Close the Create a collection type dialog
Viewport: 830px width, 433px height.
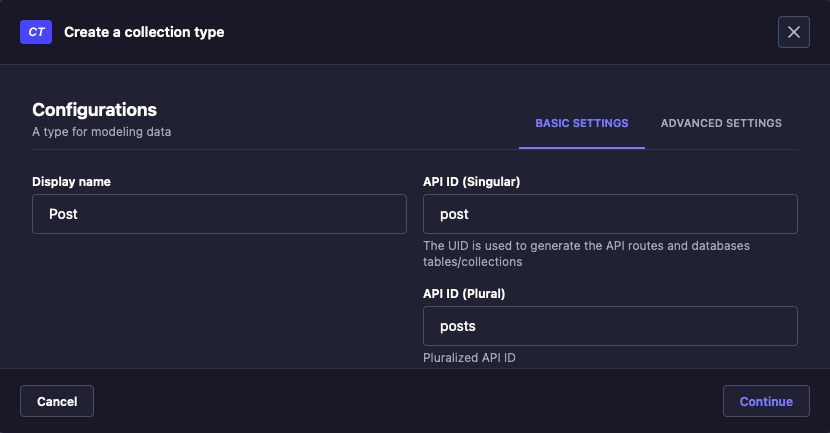click(x=793, y=32)
